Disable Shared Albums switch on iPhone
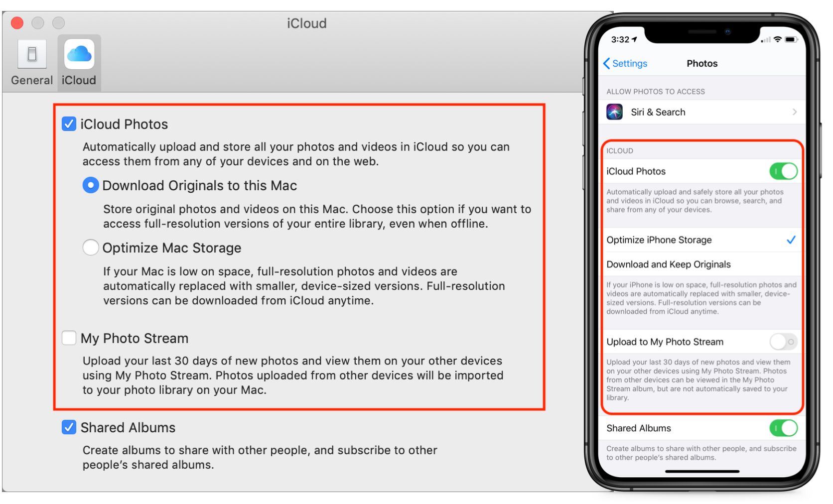Image resolution: width=833 pixels, height=504 pixels. (x=783, y=428)
